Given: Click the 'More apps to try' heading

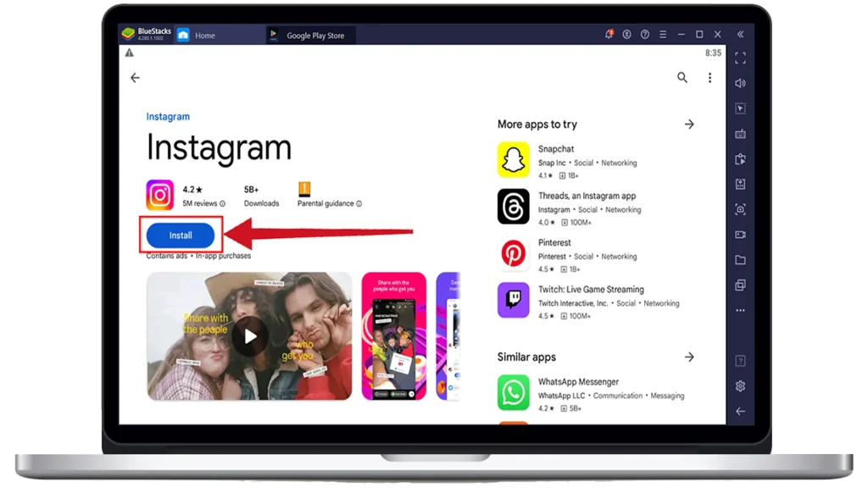Looking at the screenshot, I should pyautogui.click(x=537, y=125).
